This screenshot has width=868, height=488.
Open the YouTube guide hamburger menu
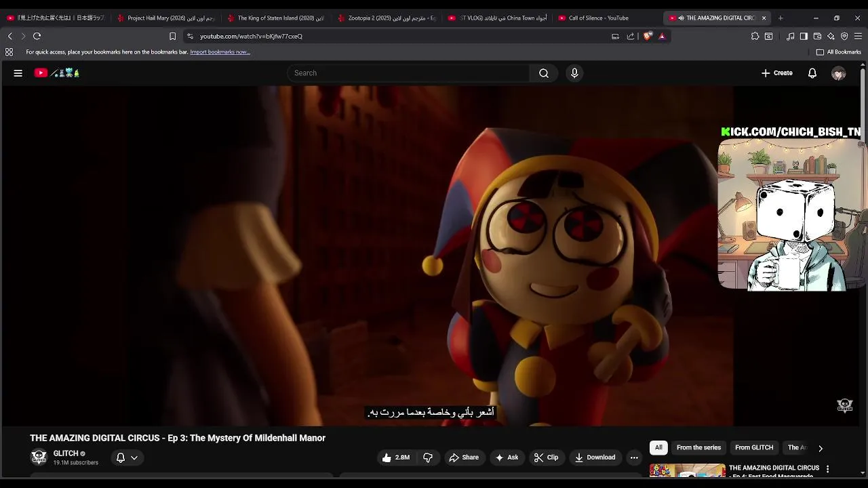pyautogui.click(x=18, y=73)
